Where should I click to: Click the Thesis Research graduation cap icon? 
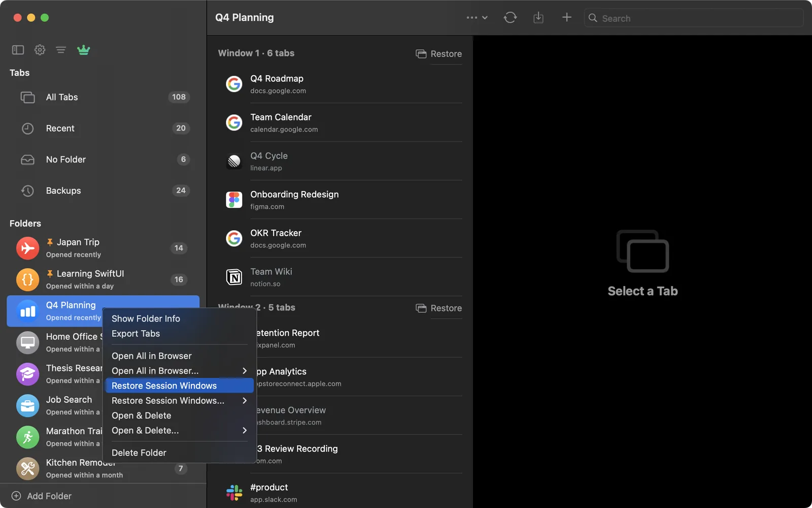tap(27, 374)
